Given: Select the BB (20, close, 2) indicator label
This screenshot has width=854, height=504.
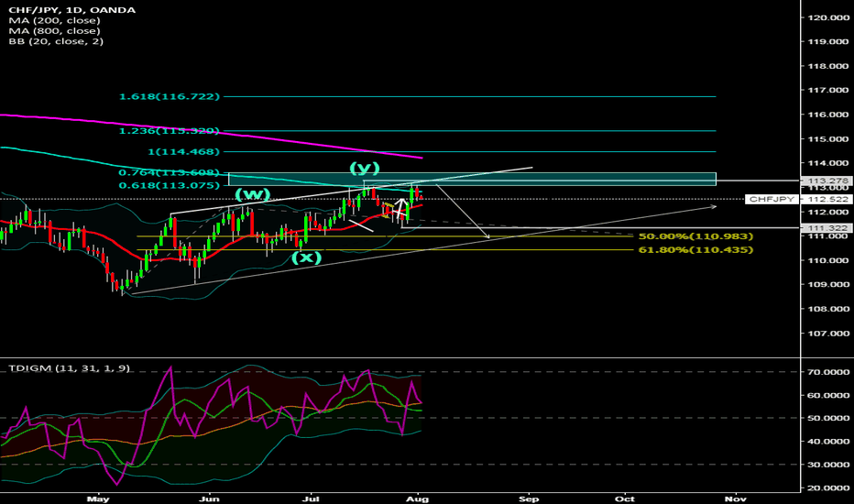Looking at the screenshot, I should (x=56, y=41).
